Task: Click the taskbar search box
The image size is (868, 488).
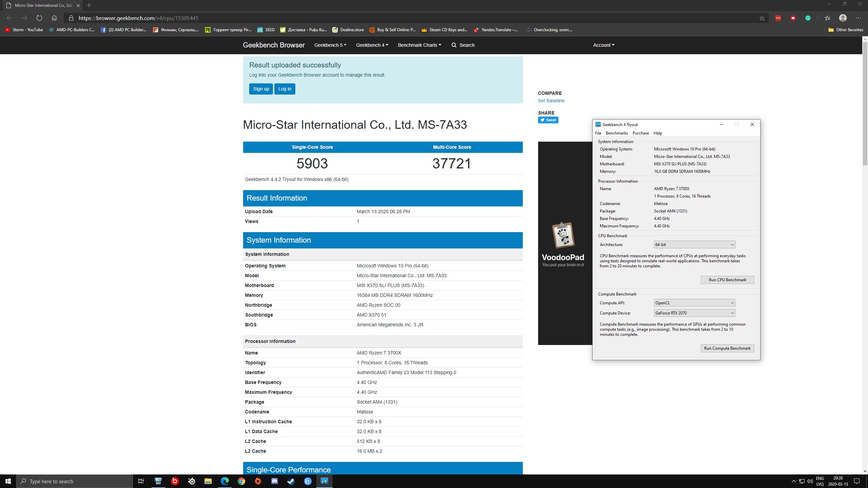Action: point(75,481)
